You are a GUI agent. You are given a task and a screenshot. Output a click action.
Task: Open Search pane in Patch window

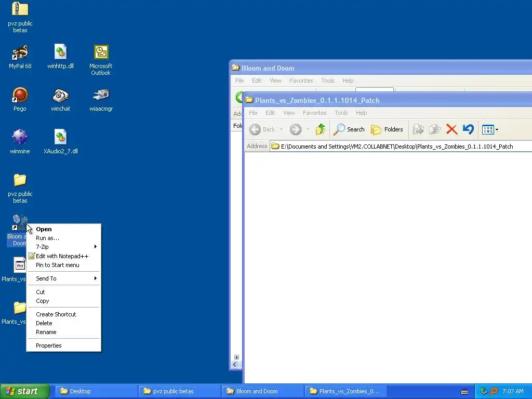coord(349,129)
